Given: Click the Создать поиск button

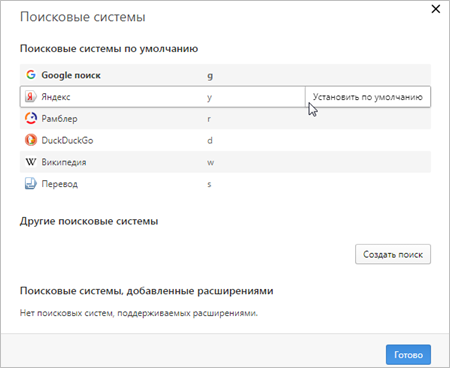Looking at the screenshot, I should pos(393,254).
